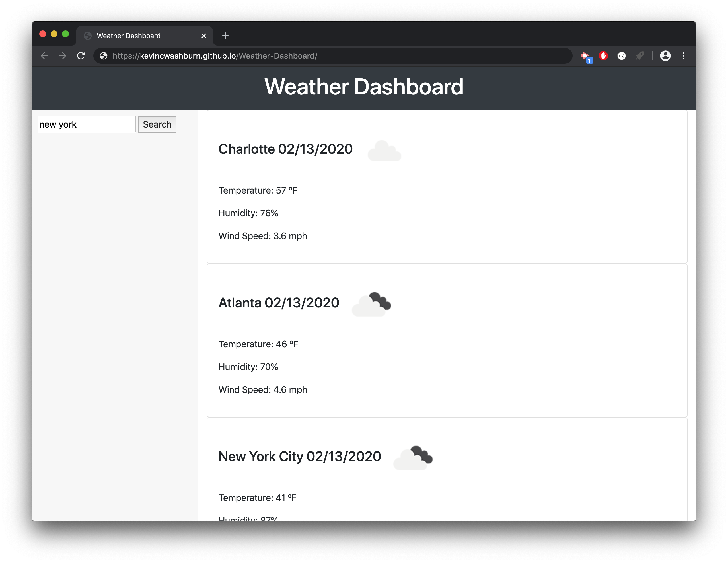Click the New York City weather icon
This screenshot has height=563, width=728.
pyautogui.click(x=413, y=457)
